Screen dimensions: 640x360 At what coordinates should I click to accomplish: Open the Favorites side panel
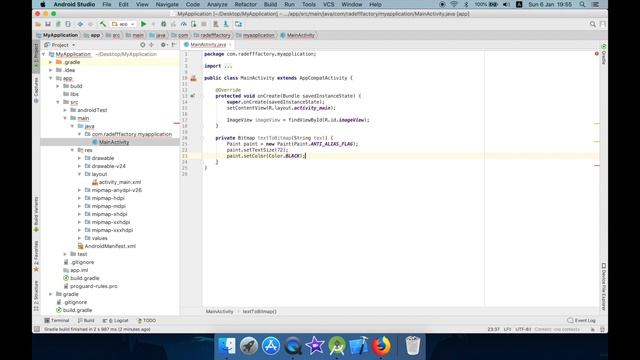(x=36, y=256)
